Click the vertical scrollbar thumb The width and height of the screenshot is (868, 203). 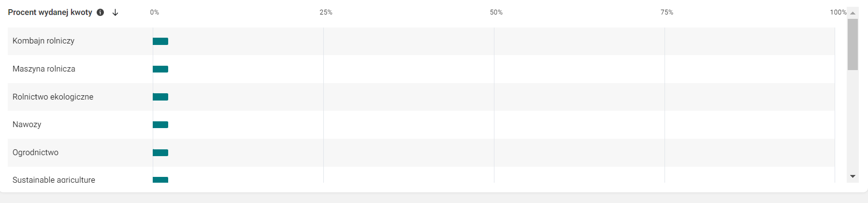[x=853, y=44]
